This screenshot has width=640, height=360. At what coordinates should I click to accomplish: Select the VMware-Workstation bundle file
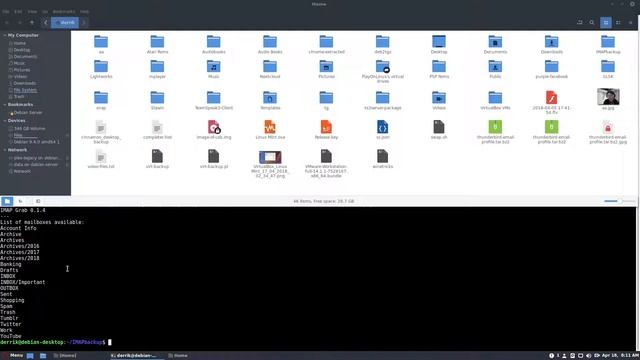(x=326, y=163)
